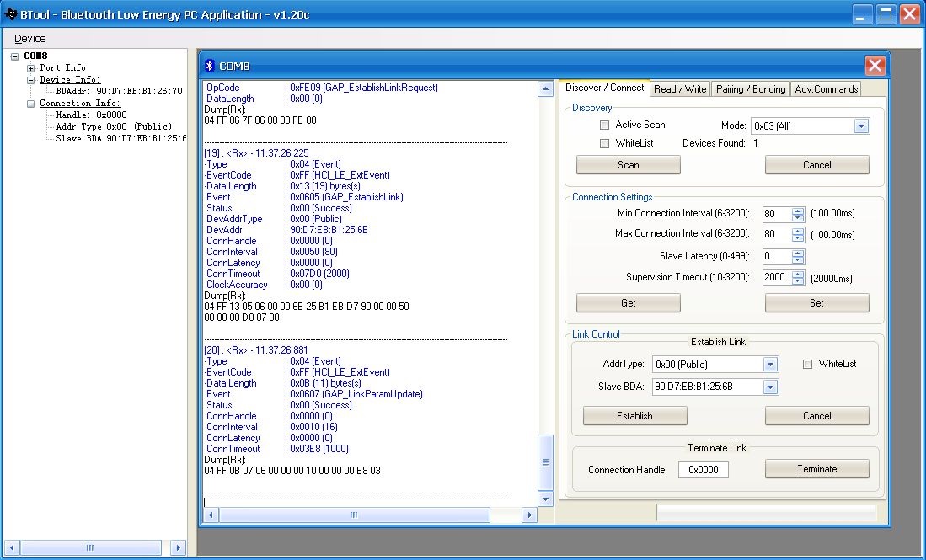Open the Device menu
The image size is (926, 560).
pyautogui.click(x=30, y=39)
